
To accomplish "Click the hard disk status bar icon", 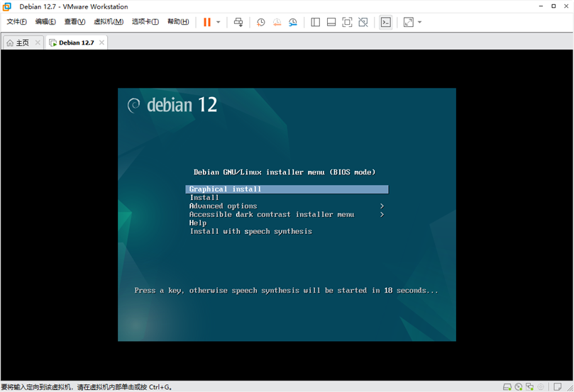I will pos(507,387).
